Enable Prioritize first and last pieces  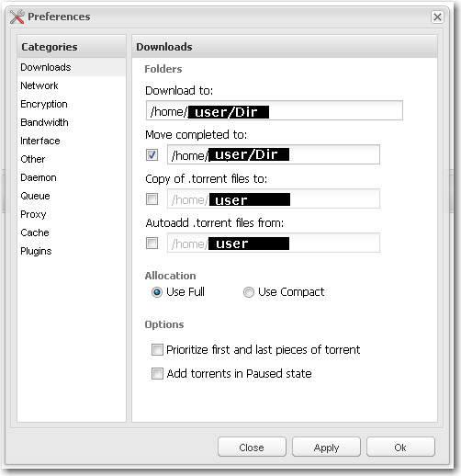157,349
